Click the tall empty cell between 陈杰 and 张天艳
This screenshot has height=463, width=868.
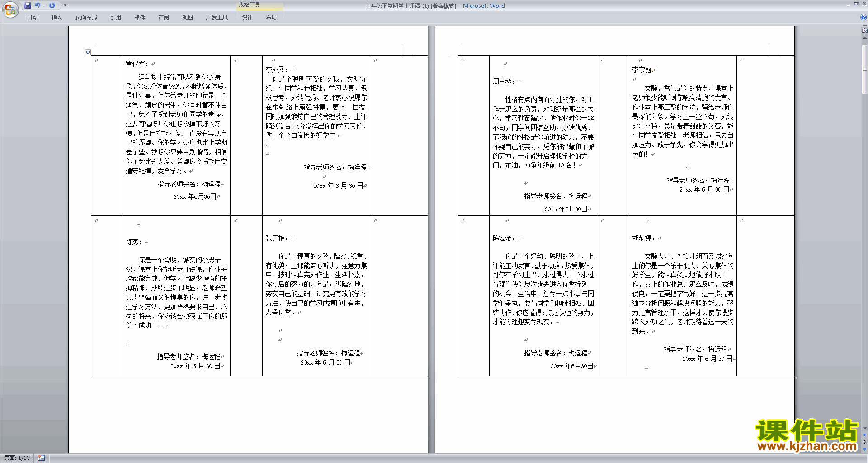[246, 296]
